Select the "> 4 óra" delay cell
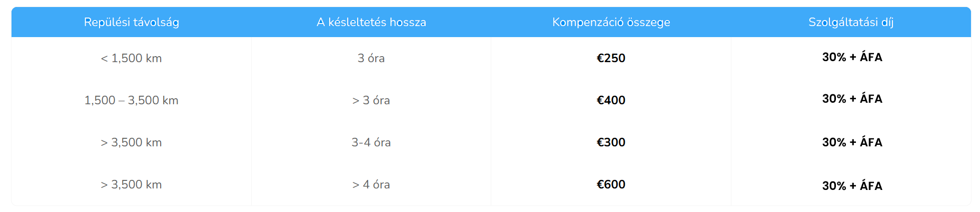 [x=371, y=184]
